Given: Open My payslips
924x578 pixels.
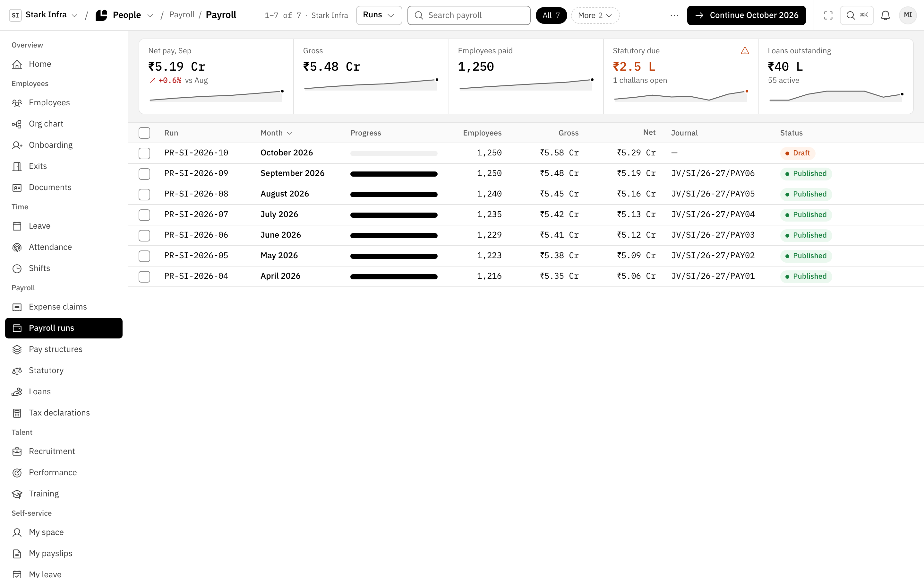Looking at the screenshot, I should point(64,554).
